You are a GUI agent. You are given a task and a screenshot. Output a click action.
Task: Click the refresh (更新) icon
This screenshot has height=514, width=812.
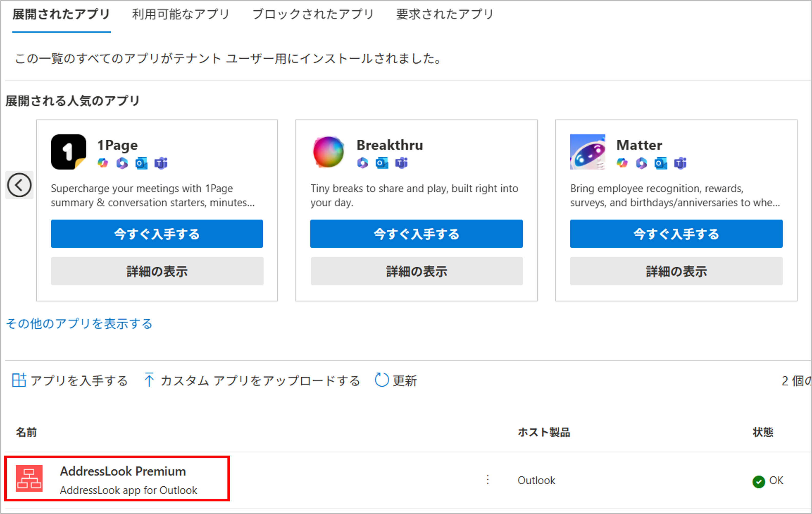click(x=382, y=380)
